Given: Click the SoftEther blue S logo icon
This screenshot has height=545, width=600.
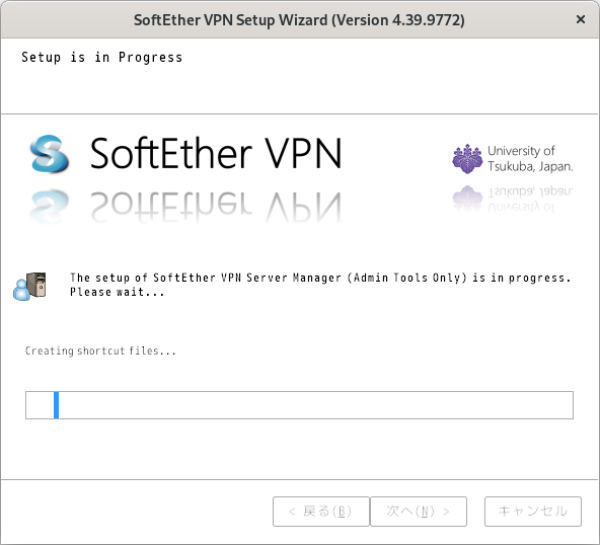Looking at the screenshot, I should point(49,153).
